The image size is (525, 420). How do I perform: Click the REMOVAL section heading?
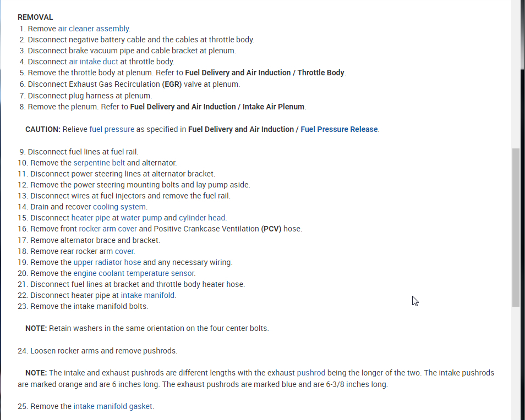(35, 17)
